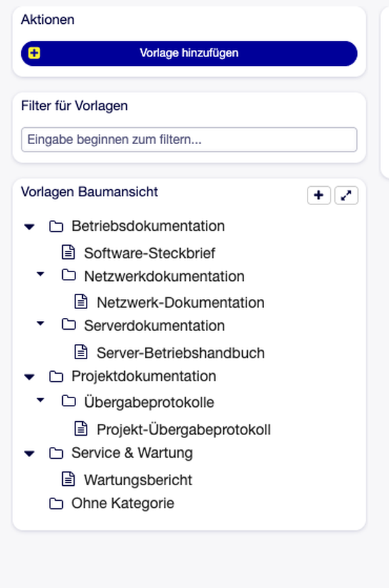Collapse the Projektdokumentation tree node
Viewport: 389px width, 588px height.
point(29,377)
